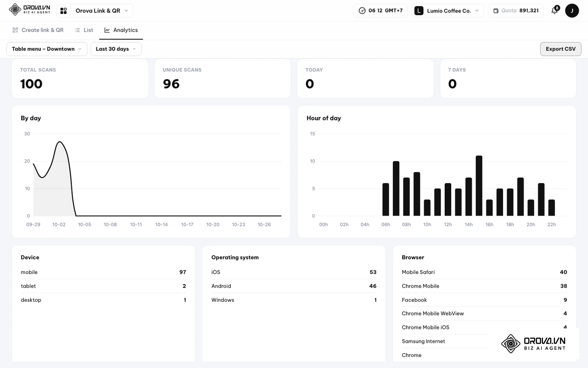The width and height of the screenshot is (588, 368).
Task: Select the Chrome Mobile iOS row
Action: (x=484, y=328)
